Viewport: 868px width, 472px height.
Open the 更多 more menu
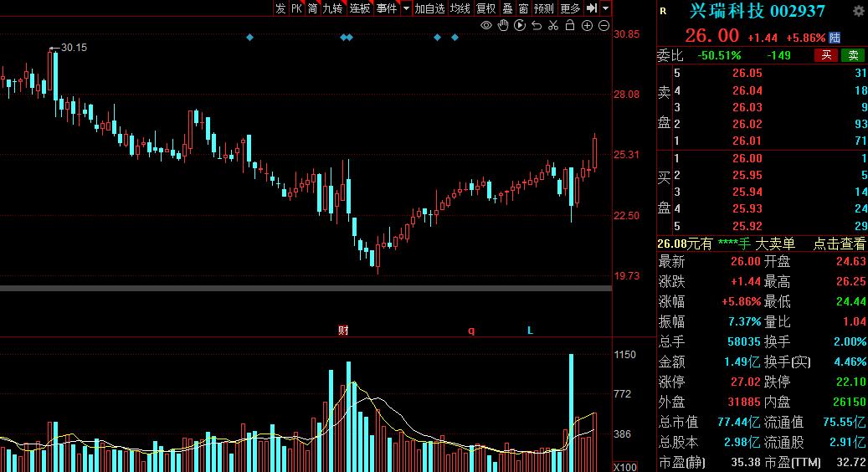[x=570, y=8]
